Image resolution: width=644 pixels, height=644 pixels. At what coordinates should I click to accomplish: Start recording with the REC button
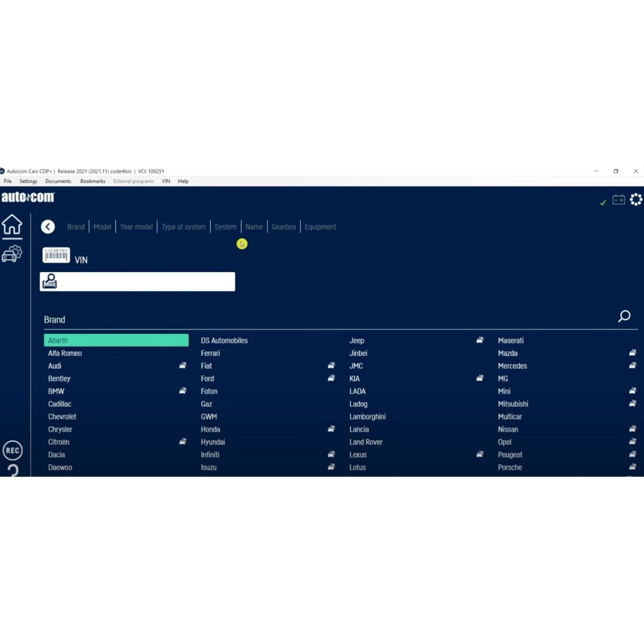point(12,450)
